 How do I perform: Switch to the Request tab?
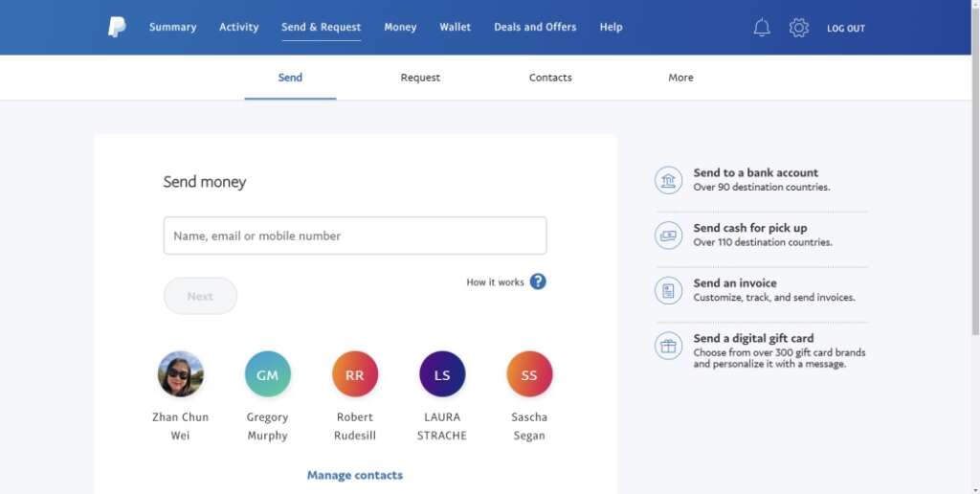[x=420, y=78]
